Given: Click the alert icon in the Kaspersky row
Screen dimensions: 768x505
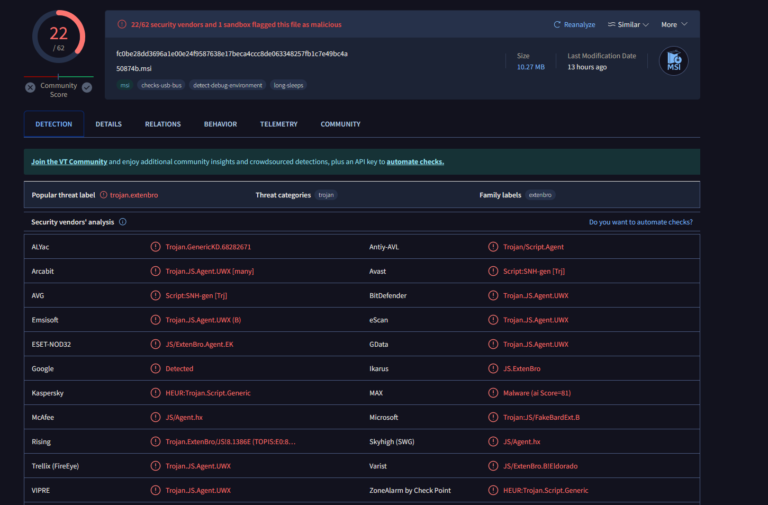Looking at the screenshot, I should [x=155, y=393].
